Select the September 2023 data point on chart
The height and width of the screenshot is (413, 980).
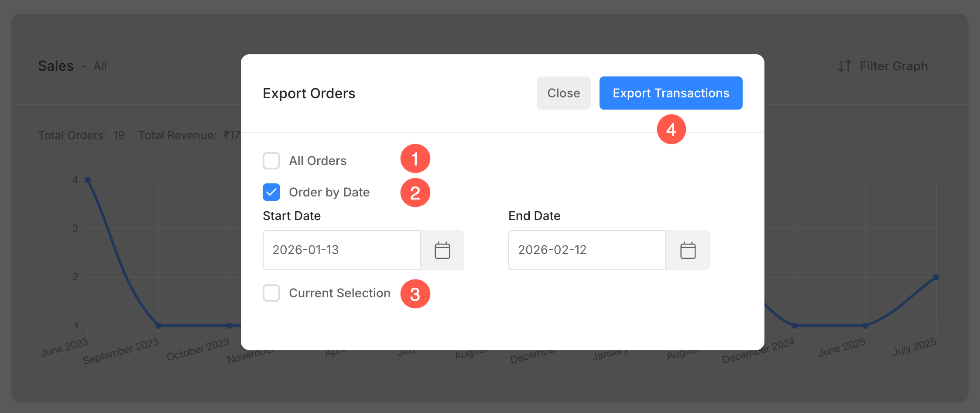click(158, 326)
